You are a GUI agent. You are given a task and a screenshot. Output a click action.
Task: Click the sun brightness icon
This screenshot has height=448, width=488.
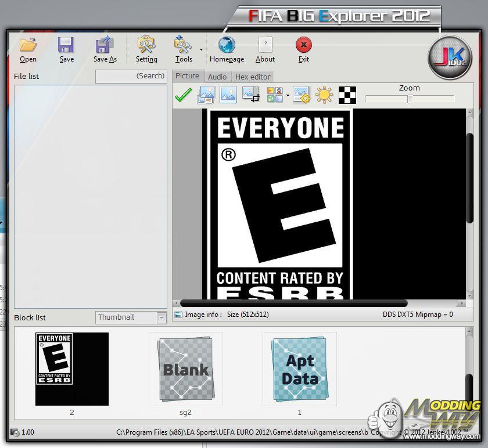point(324,95)
